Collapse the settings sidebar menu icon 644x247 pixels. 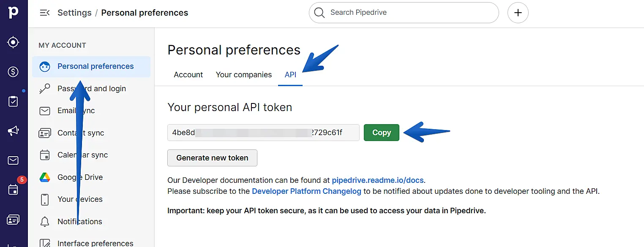coord(44,13)
